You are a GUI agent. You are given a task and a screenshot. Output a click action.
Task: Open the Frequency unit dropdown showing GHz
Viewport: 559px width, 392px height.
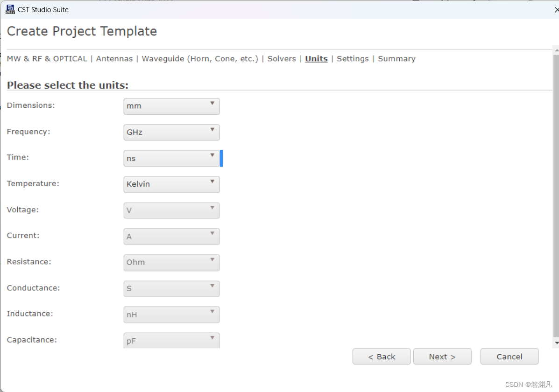(171, 132)
